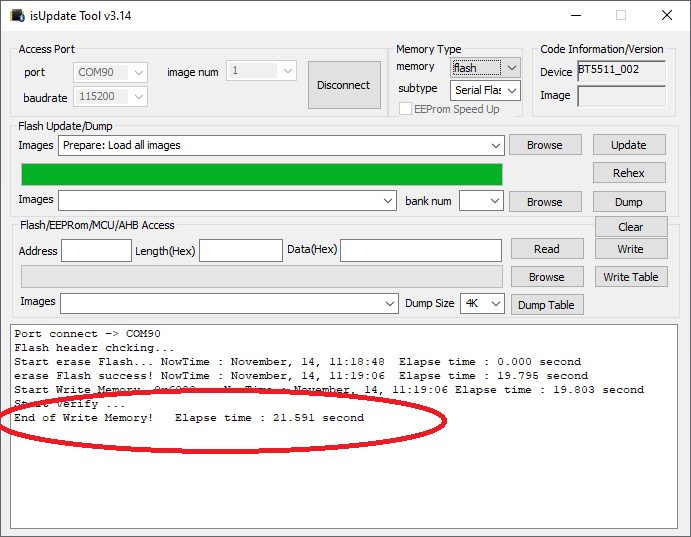This screenshot has width=691, height=537.
Task: Toggle the EEProm Speed Up checkbox
Action: [x=406, y=109]
